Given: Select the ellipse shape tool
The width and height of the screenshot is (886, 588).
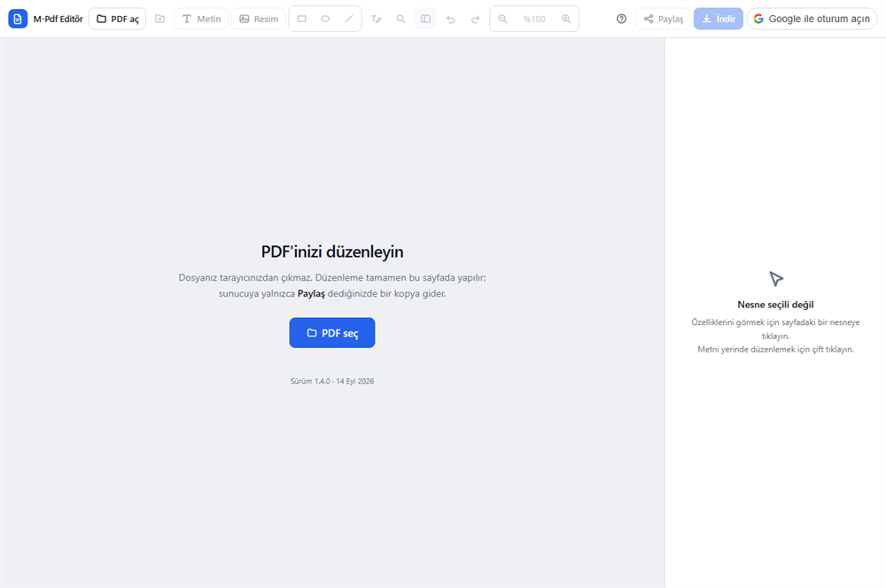Looking at the screenshot, I should click(x=325, y=19).
